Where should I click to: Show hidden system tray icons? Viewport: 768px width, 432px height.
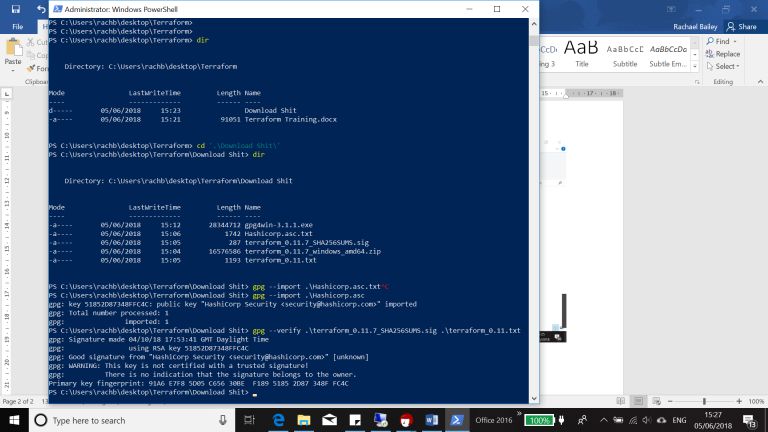click(x=603, y=420)
